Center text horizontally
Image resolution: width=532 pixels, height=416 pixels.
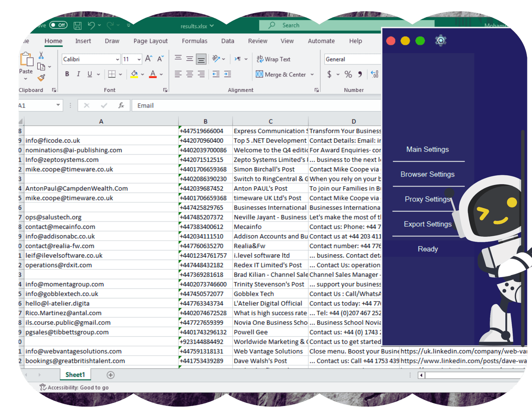pos(190,74)
